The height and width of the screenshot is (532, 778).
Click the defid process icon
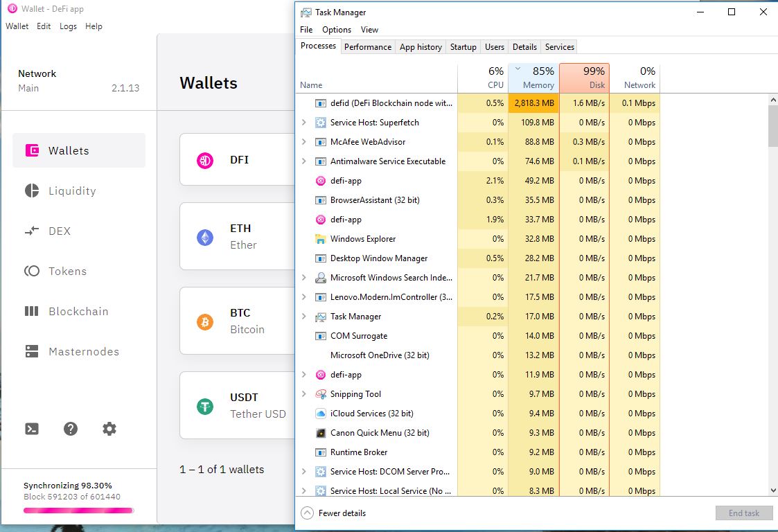pos(321,103)
